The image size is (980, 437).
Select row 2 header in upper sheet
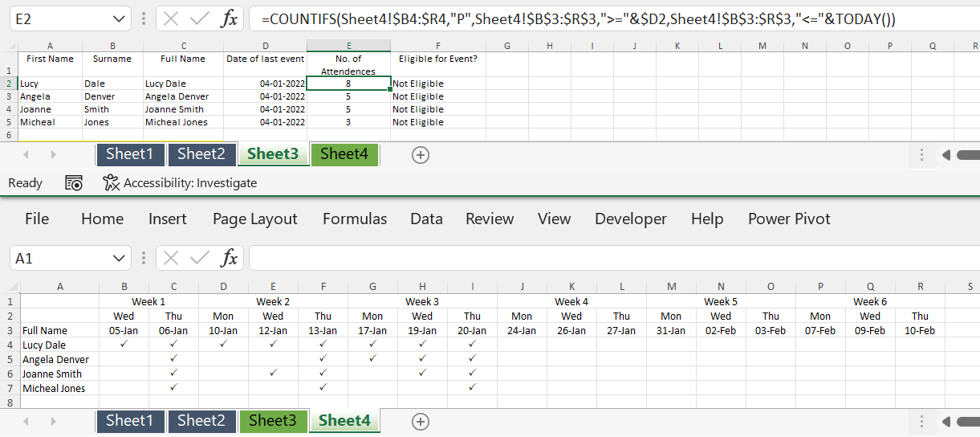coord(9,84)
